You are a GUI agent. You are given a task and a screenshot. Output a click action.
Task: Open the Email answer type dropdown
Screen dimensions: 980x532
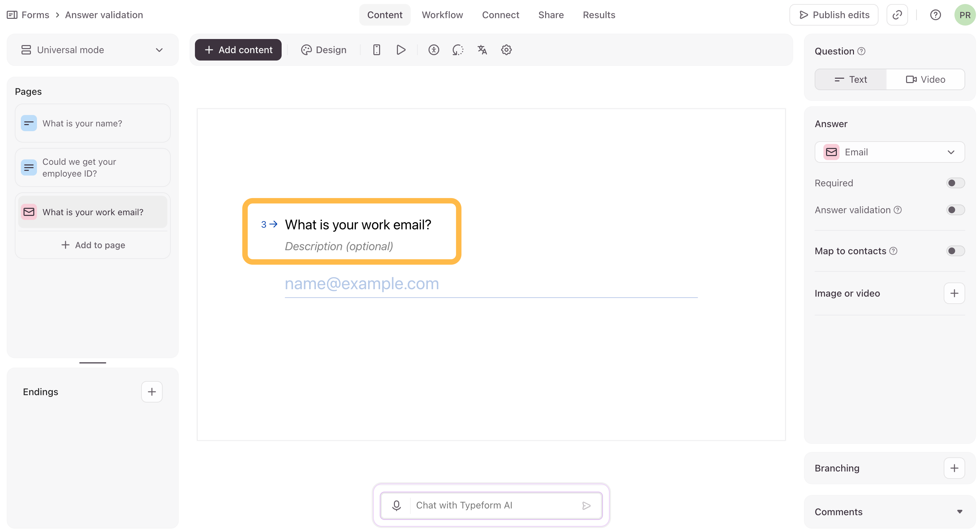click(x=889, y=152)
